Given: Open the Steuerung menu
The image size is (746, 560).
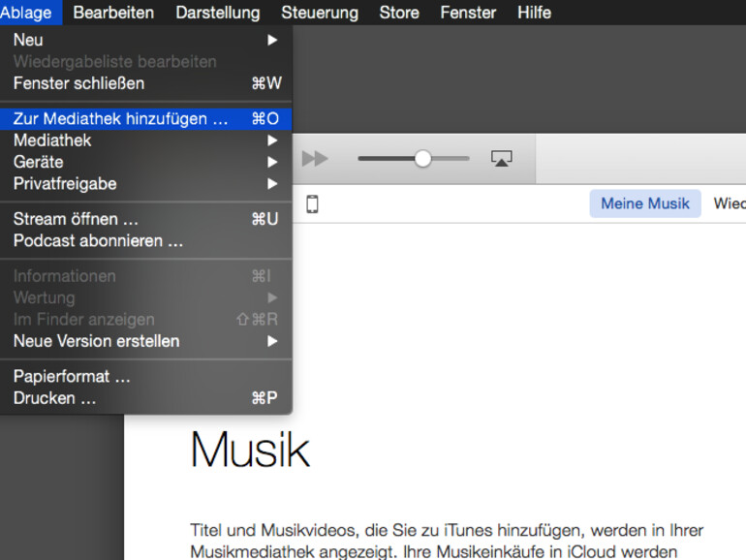Looking at the screenshot, I should click(320, 13).
